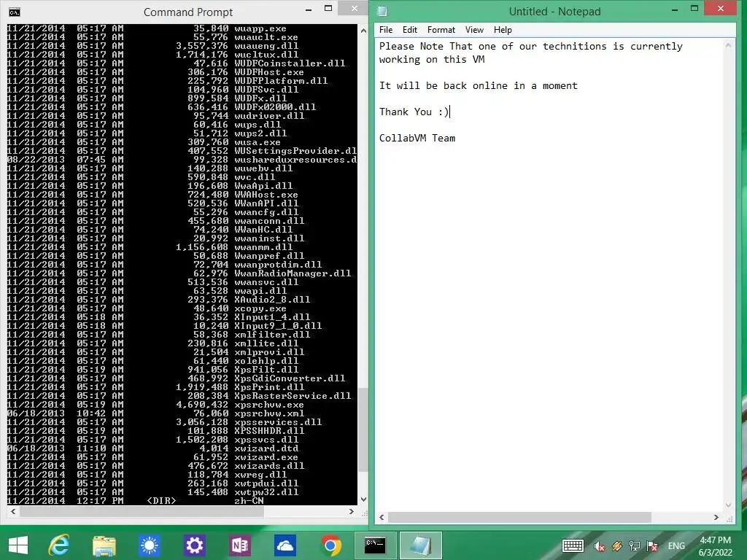Open Action Center flag tray icon

pos(652,546)
